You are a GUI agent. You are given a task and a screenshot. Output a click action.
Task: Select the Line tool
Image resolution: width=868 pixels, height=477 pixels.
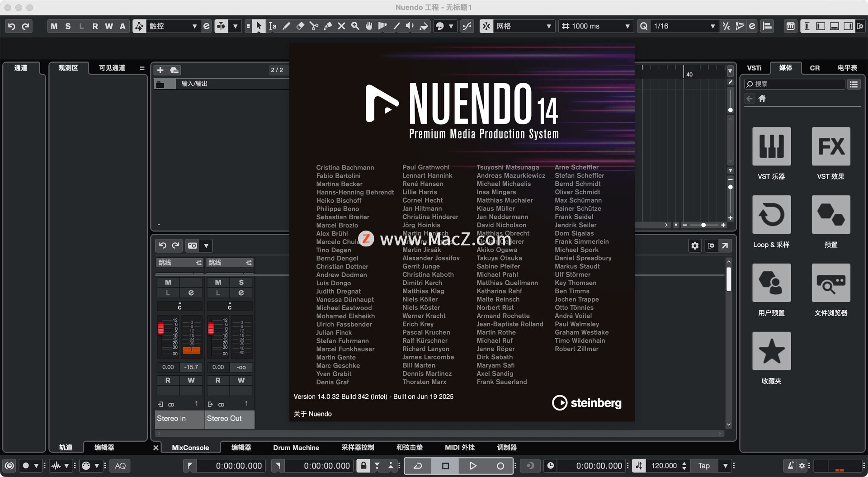(x=396, y=26)
